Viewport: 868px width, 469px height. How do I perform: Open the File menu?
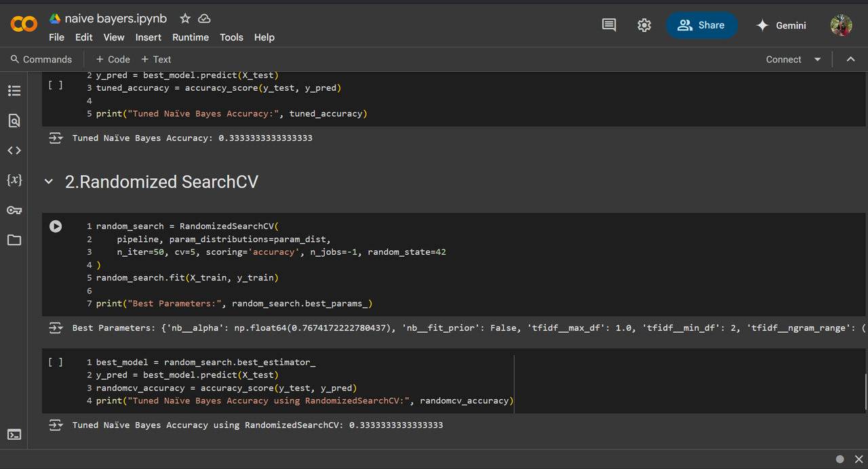[56, 37]
